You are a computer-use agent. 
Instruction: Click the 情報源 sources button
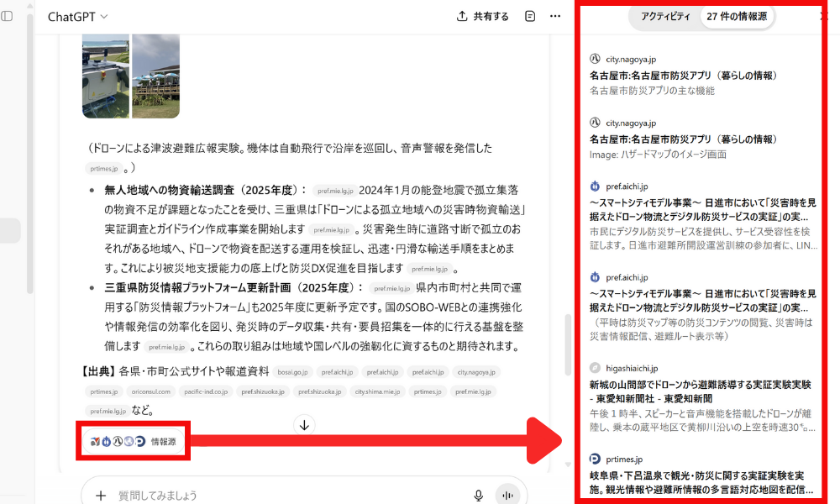click(134, 441)
